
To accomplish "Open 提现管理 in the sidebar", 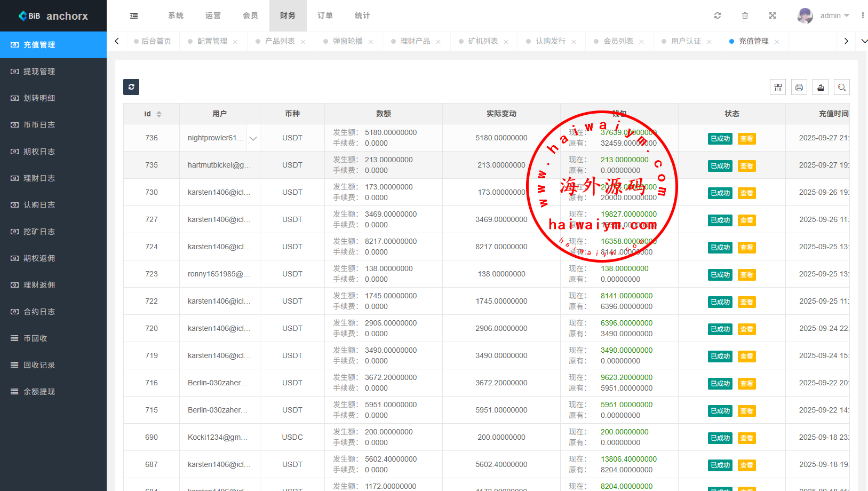I will click(x=39, y=72).
